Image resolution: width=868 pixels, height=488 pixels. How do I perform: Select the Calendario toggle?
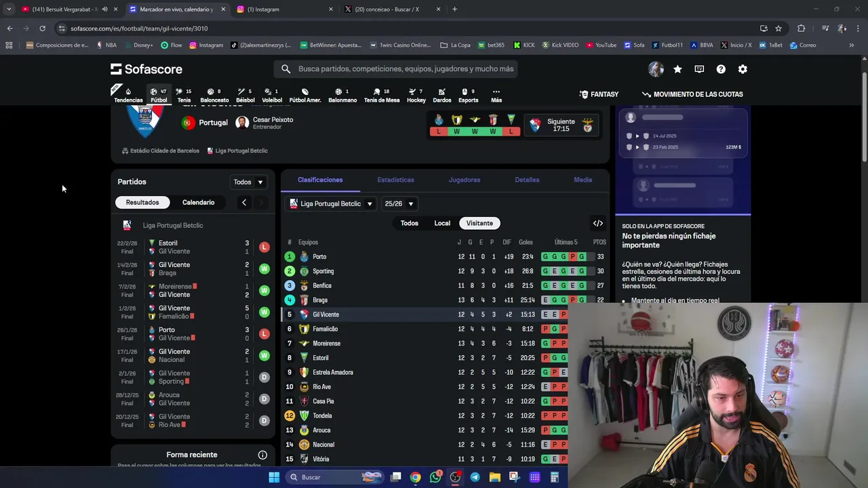pyautogui.click(x=198, y=202)
